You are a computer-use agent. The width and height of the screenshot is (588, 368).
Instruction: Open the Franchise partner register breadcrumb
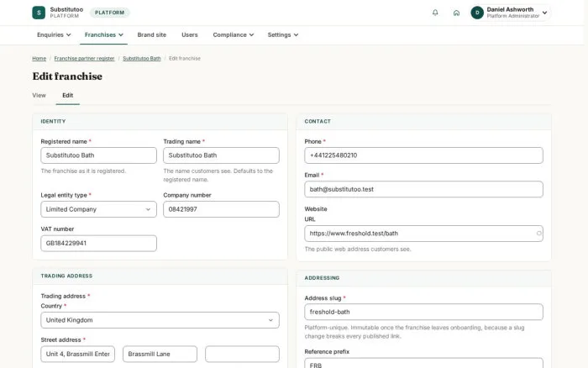click(x=84, y=59)
